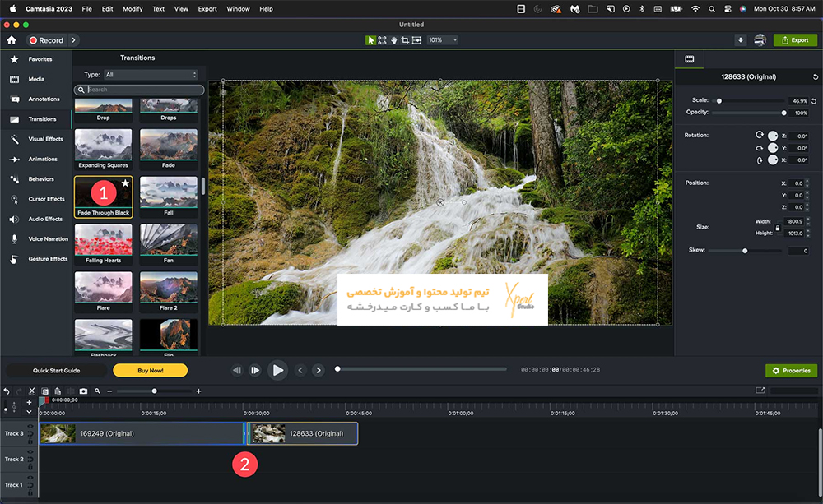Open macOS Control Center icon
The width and height of the screenshot is (823, 504).
[x=728, y=9]
